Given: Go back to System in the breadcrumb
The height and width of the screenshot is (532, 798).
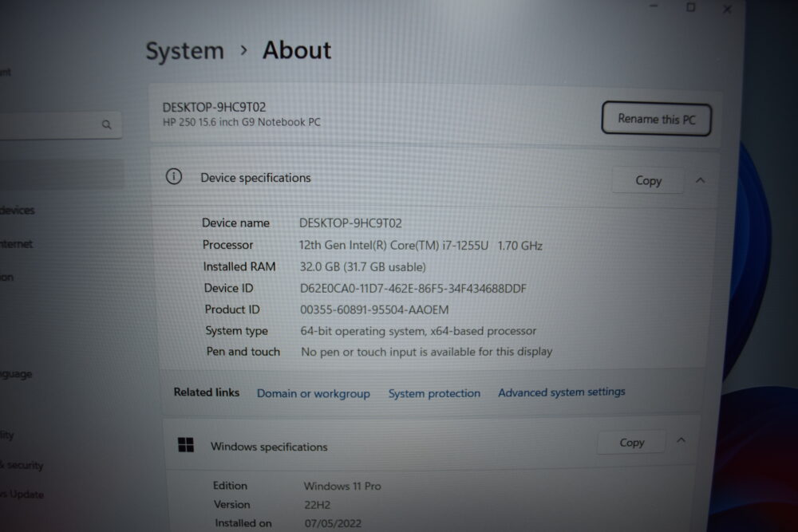Looking at the screenshot, I should pyautogui.click(x=185, y=51).
